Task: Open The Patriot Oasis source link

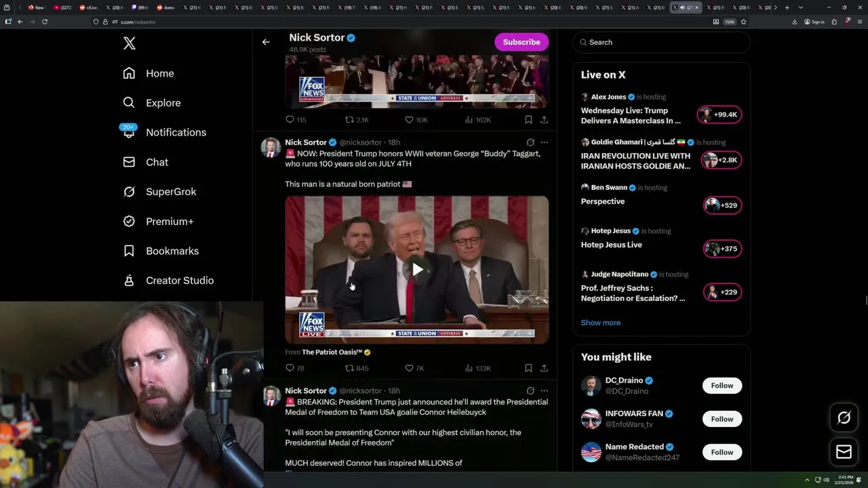Action: pos(336,352)
